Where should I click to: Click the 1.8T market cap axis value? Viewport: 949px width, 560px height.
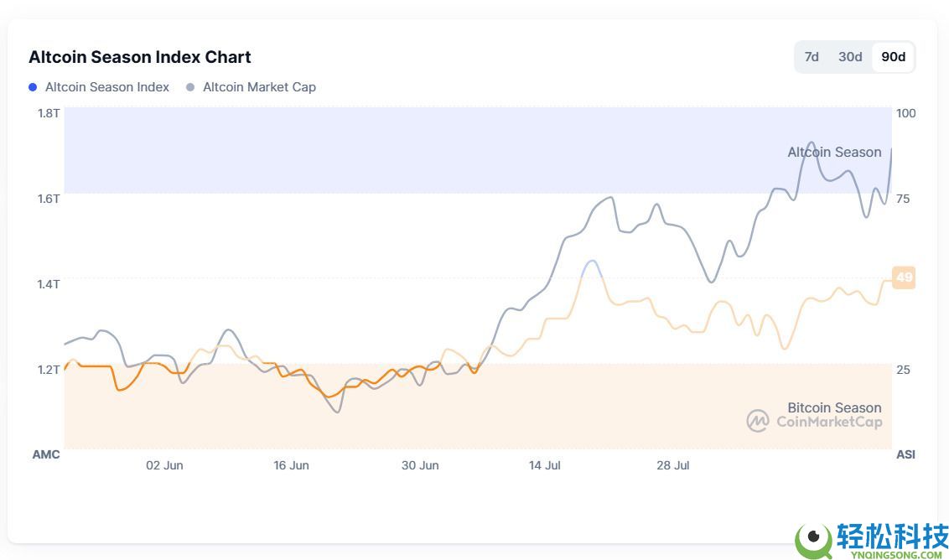tap(49, 113)
